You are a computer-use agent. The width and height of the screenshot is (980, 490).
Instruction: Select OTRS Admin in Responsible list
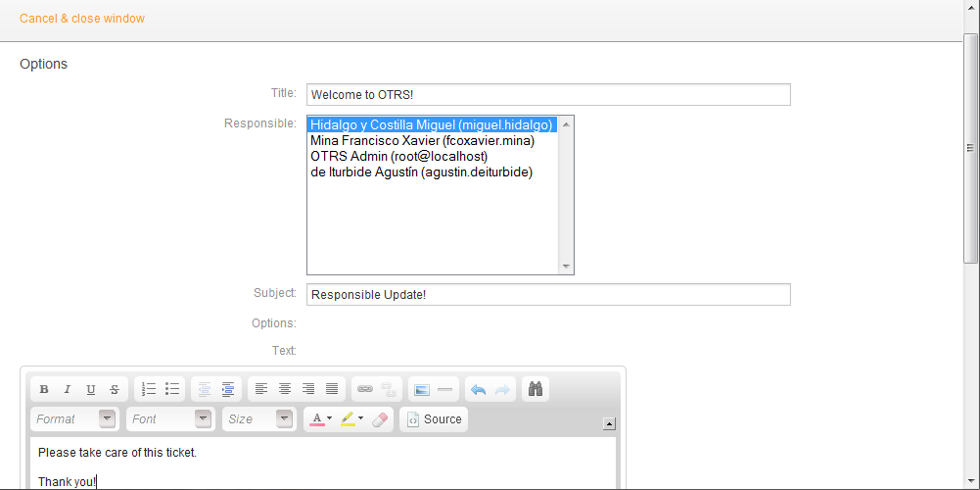pos(398,156)
